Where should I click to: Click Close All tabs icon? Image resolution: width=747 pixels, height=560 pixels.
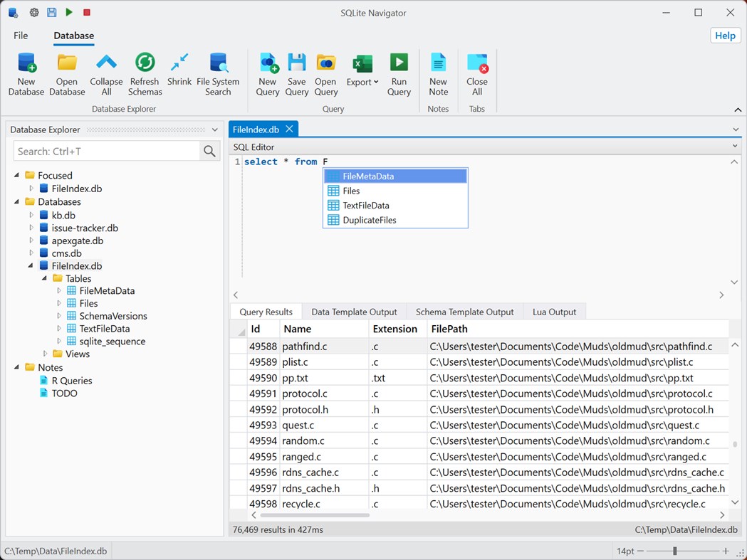477,63
